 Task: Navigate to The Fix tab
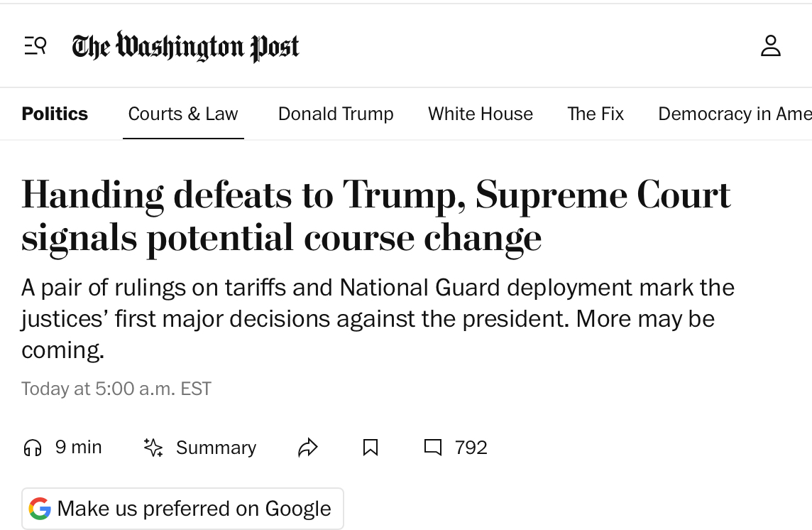coord(596,114)
